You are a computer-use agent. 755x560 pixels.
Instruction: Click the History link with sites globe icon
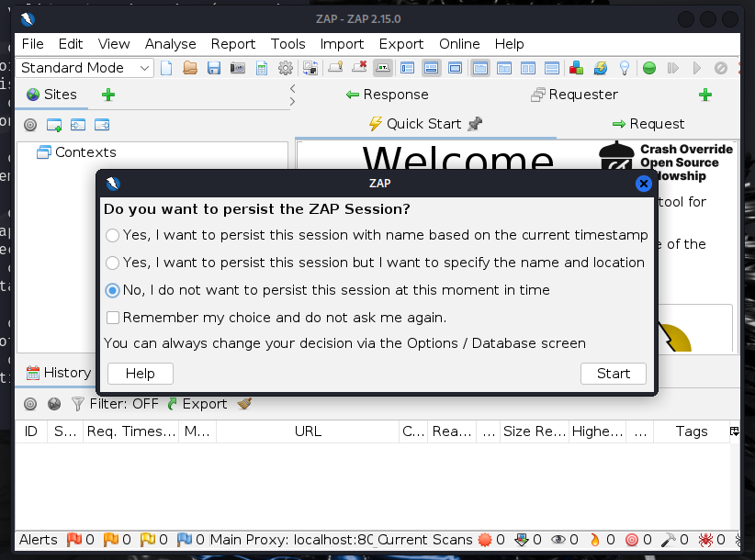point(54,404)
